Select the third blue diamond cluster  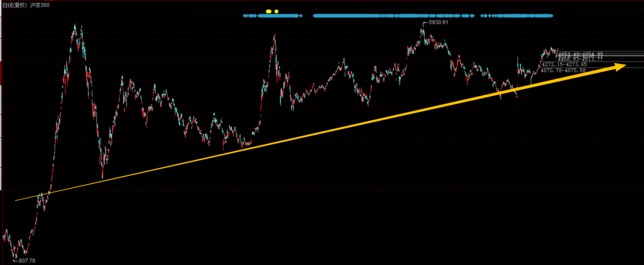(516, 16)
